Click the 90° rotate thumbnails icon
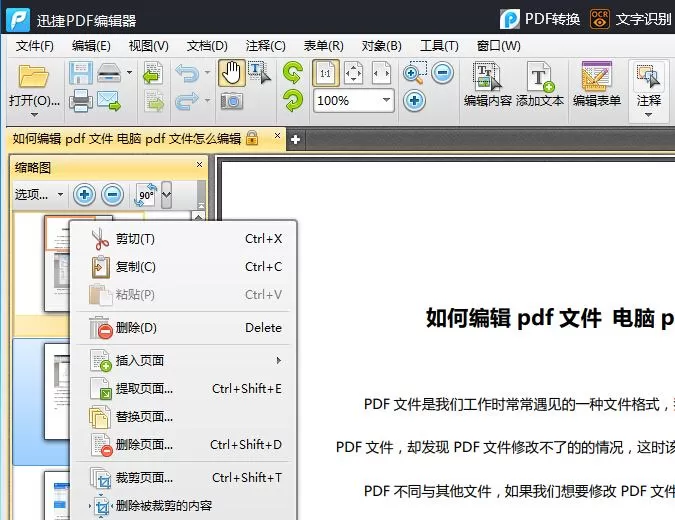The width and height of the screenshot is (675, 520). pyautogui.click(x=146, y=195)
